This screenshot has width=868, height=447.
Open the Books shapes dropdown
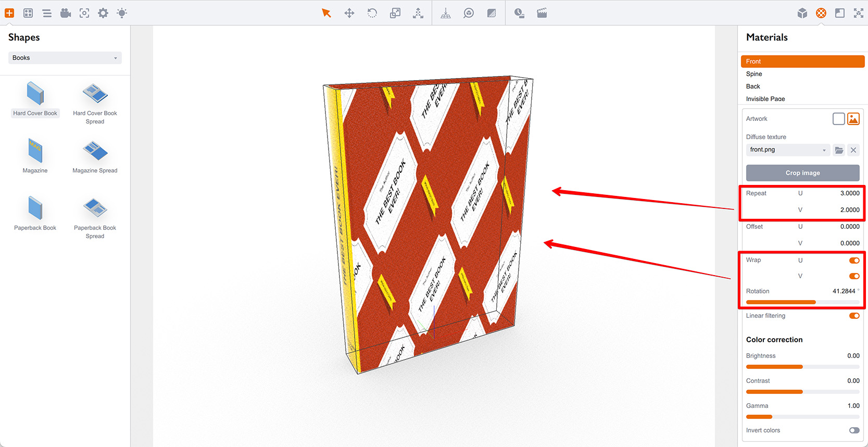point(65,58)
